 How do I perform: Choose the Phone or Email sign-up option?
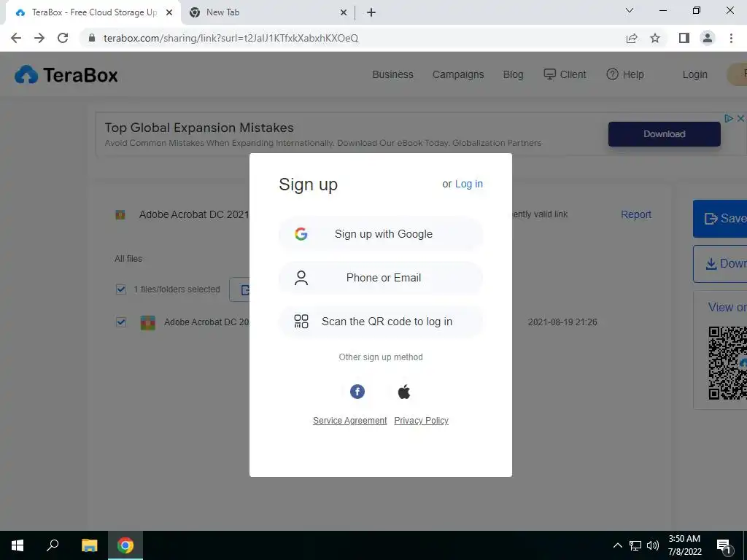381,278
